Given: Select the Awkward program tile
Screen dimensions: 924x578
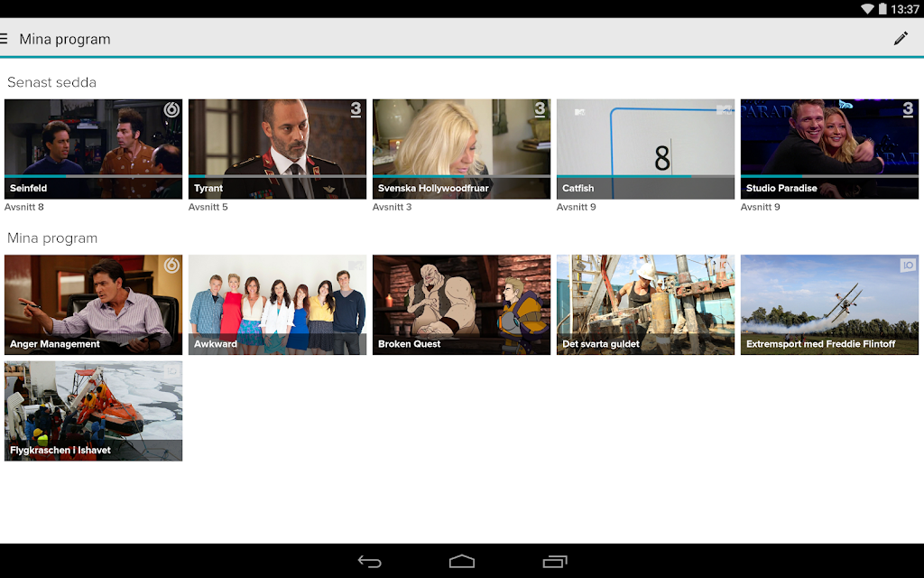Looking at the screenshot, I should click(278, 305).
